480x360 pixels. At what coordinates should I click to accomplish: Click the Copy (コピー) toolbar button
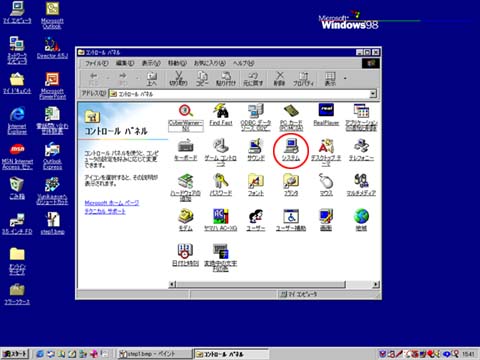(x=203, y=79)
